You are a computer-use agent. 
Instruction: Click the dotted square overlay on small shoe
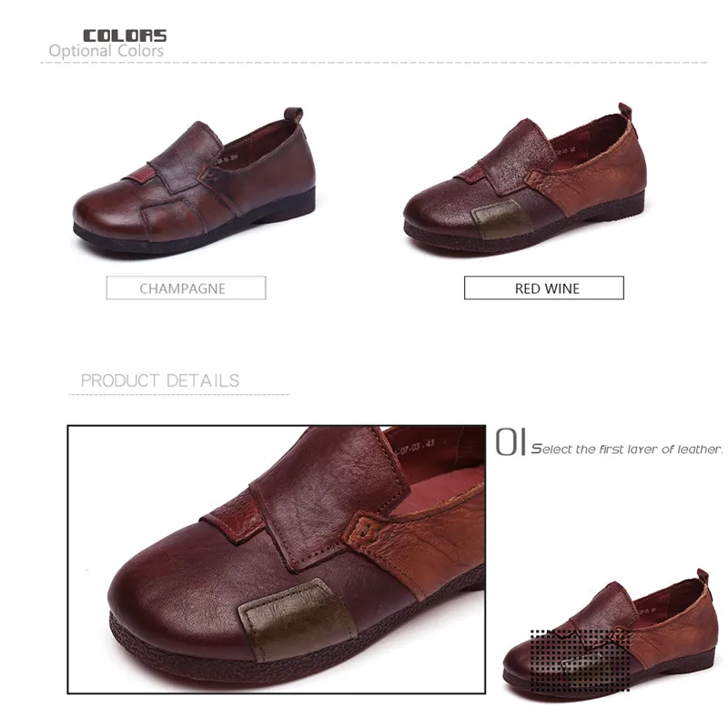(580, 661)
